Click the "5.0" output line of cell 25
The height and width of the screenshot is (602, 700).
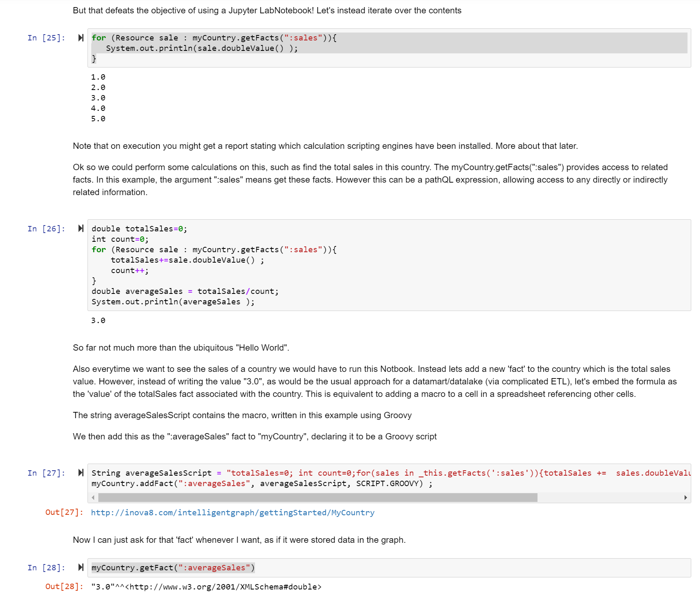98,119
